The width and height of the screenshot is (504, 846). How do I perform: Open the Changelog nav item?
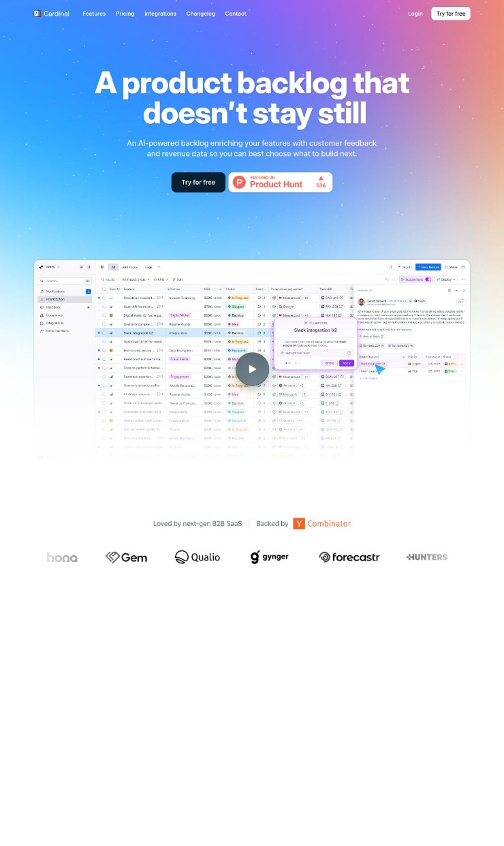[x=201, y=14]
